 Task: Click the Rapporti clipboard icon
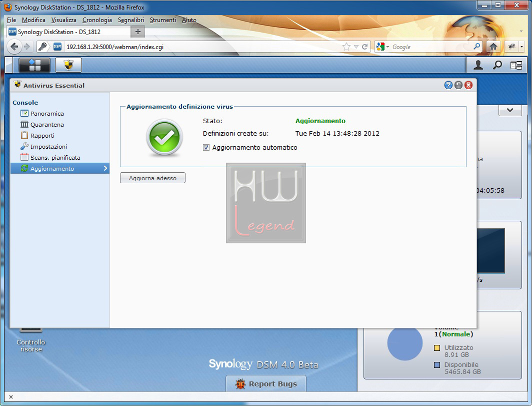(x=24, y=135)
